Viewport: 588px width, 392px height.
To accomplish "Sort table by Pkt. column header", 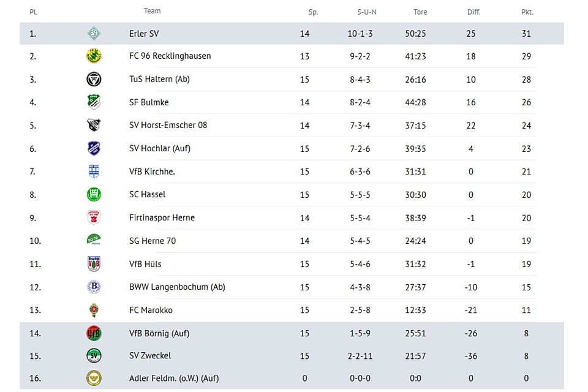I will (x=527, y=12).
